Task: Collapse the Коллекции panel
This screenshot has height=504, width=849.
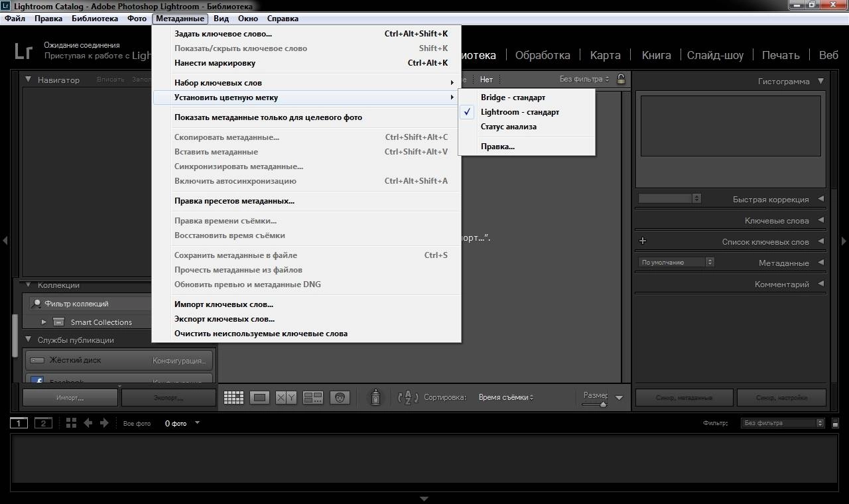Action: 29,285
